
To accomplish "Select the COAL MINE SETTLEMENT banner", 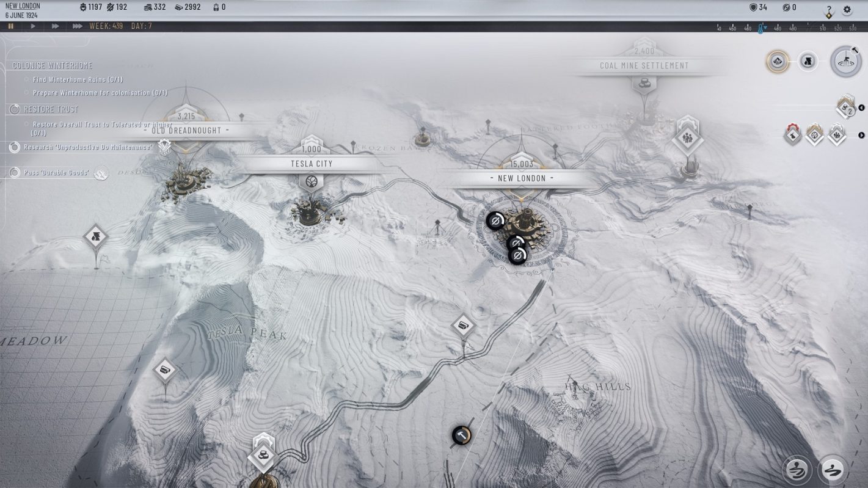I will tap(644, 65).
